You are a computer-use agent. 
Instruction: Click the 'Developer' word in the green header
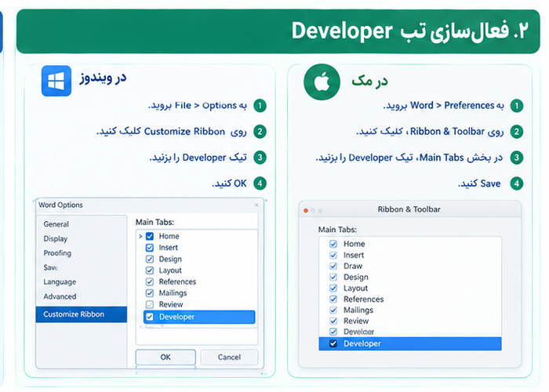(x=342, y=31)
